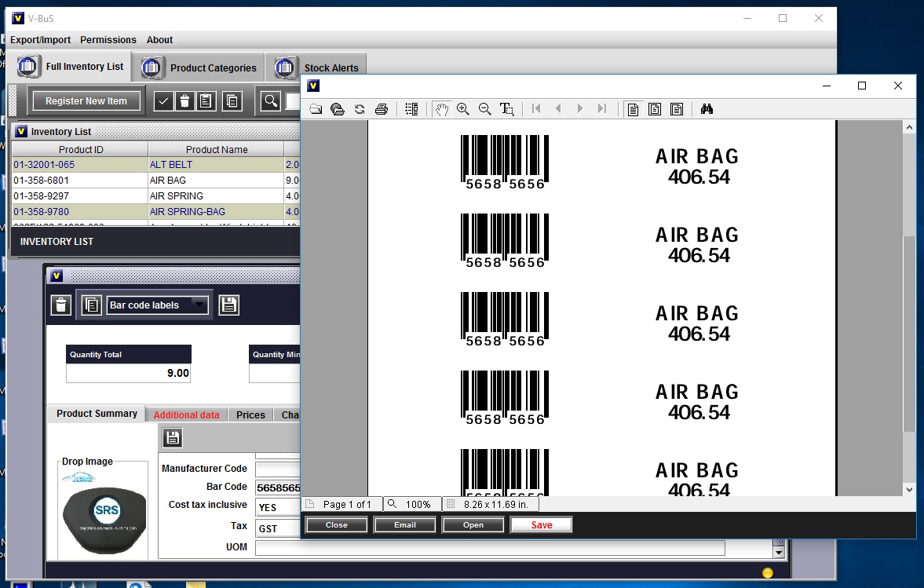Switch to Product Categories tab

pyautogui.click(x=199, y=68)
